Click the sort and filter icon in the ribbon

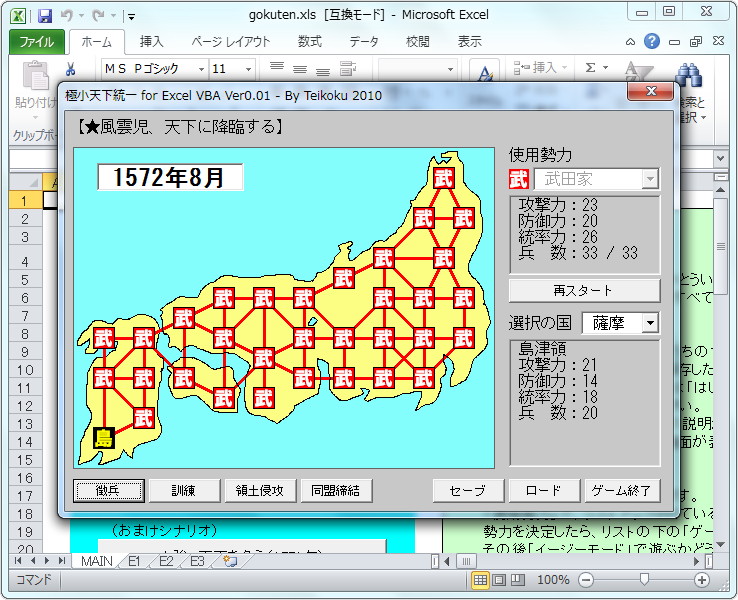(638, 72)
